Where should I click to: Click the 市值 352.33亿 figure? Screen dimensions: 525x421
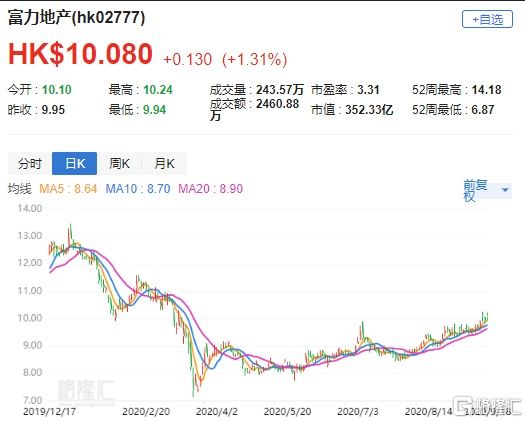point(369,110)
